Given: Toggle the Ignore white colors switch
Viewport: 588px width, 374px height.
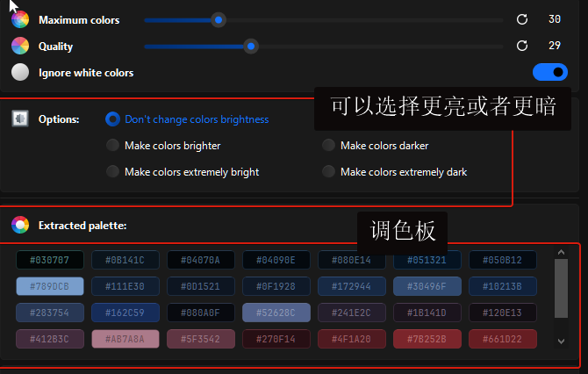Looking at the screenshot, I should [549, 72].
